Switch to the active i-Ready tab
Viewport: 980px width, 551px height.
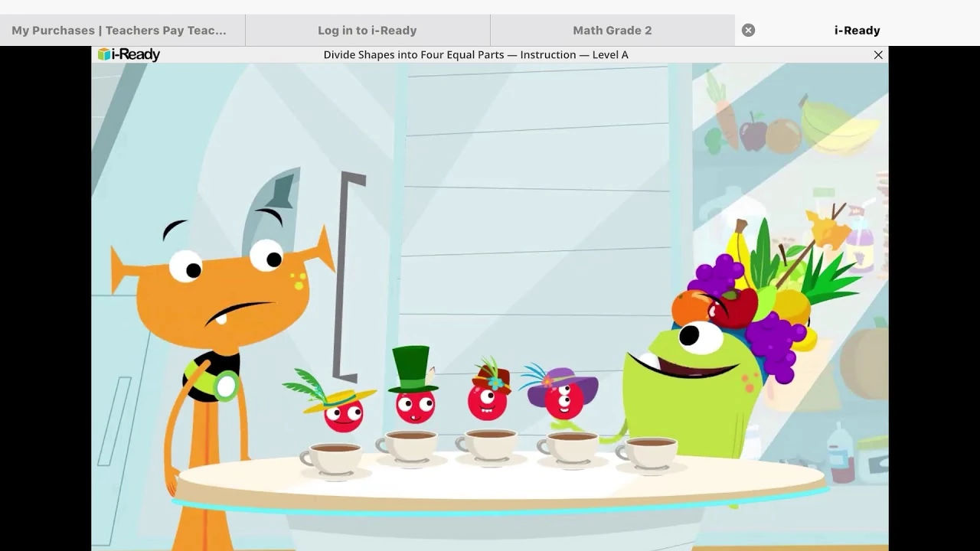pyautogui.click(x=857, y=31)
